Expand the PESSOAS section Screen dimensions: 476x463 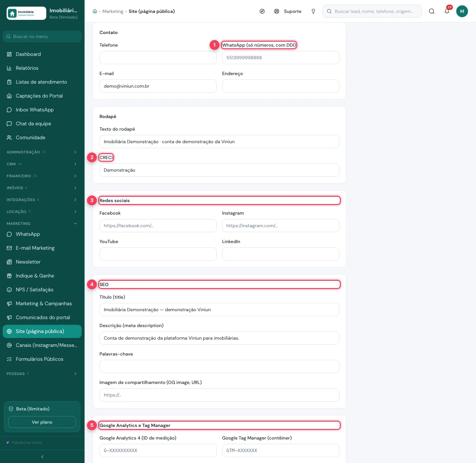42,374
